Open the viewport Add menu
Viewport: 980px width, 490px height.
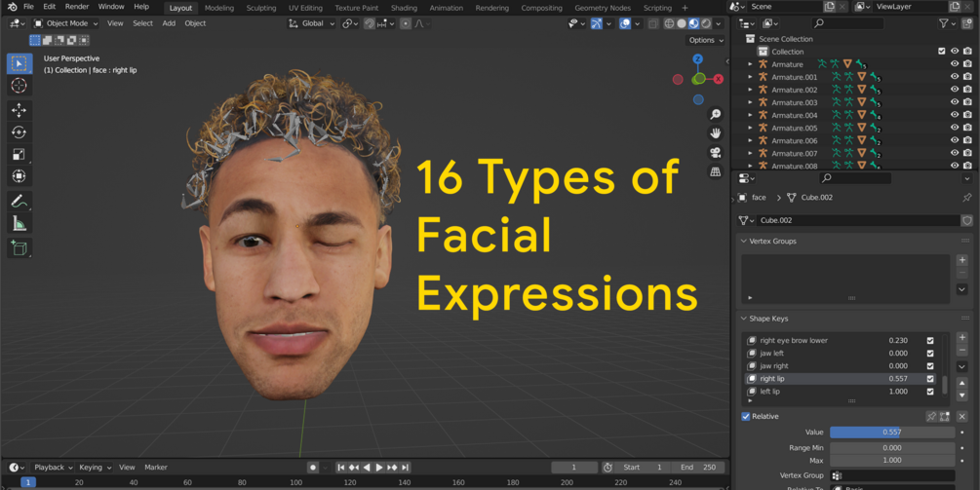(x=169, y=23)
